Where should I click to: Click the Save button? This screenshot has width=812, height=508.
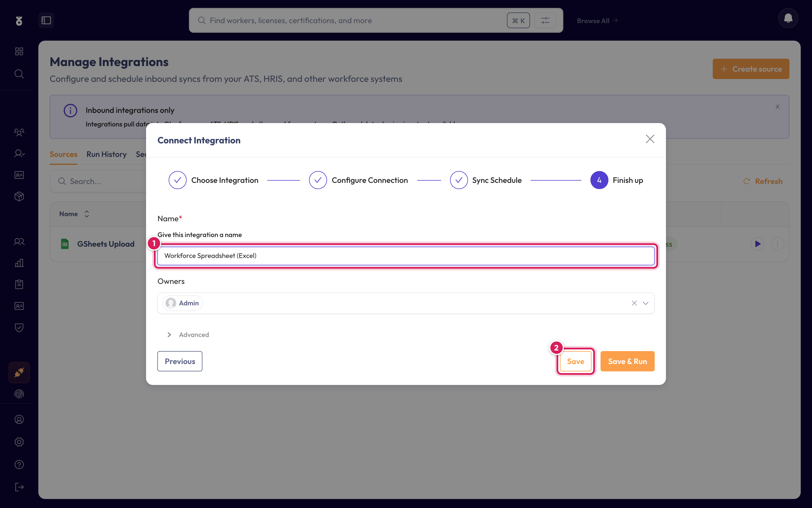[575, 361]
